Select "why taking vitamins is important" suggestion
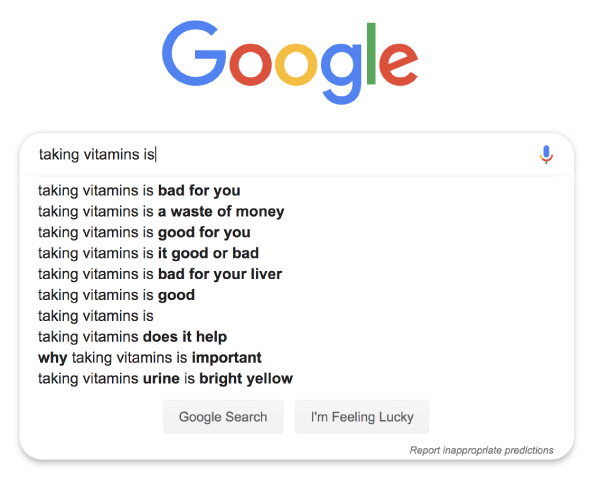The height and width of the screenshot is (503, 600). point(150,358)
